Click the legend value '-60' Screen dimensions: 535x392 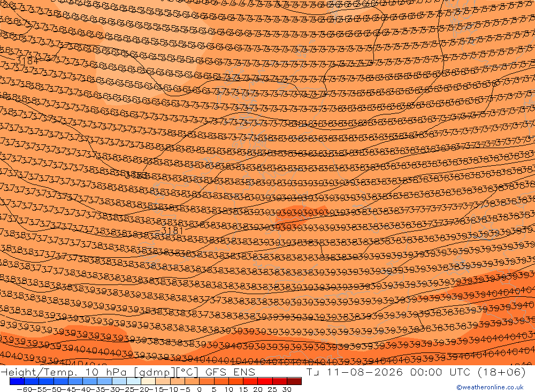point(24,389)
